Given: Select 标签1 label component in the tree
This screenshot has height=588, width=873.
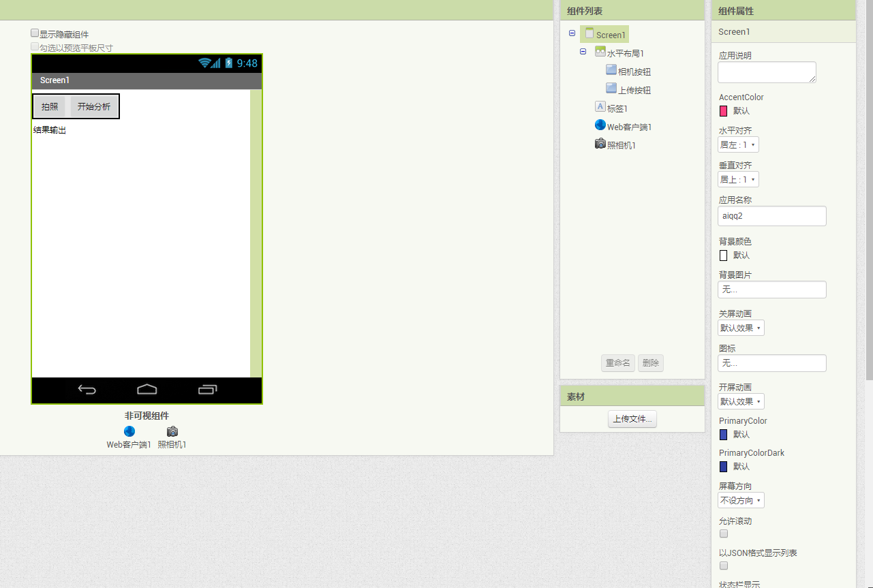Looking at the screenshot, I should pyautogui.click(x=617, y=108).
